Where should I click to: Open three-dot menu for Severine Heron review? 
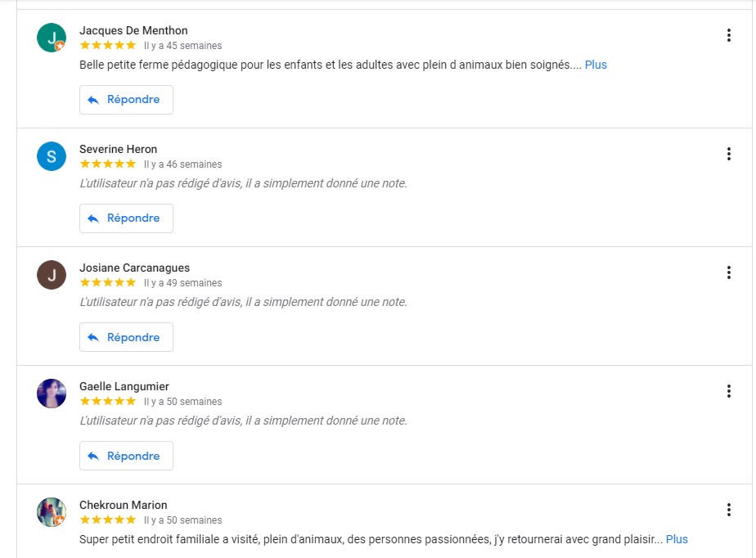click(x=728, y=154)
